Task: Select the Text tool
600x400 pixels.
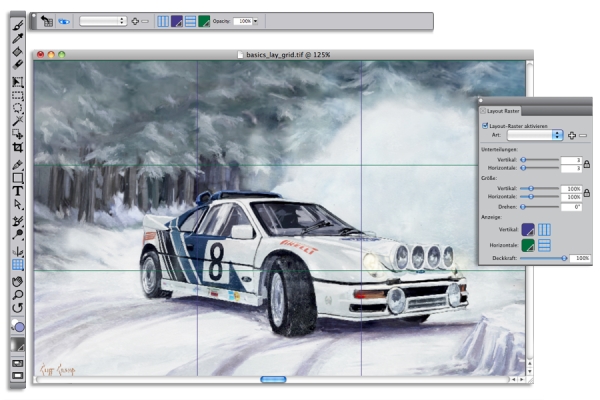Action: pos(18,191)
